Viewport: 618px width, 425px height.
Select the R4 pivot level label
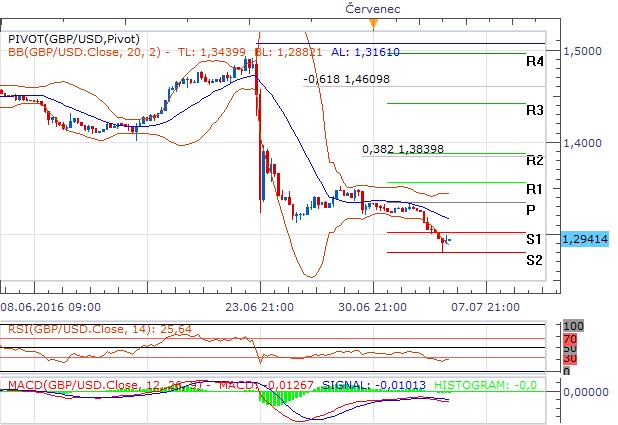click(535, 62)
